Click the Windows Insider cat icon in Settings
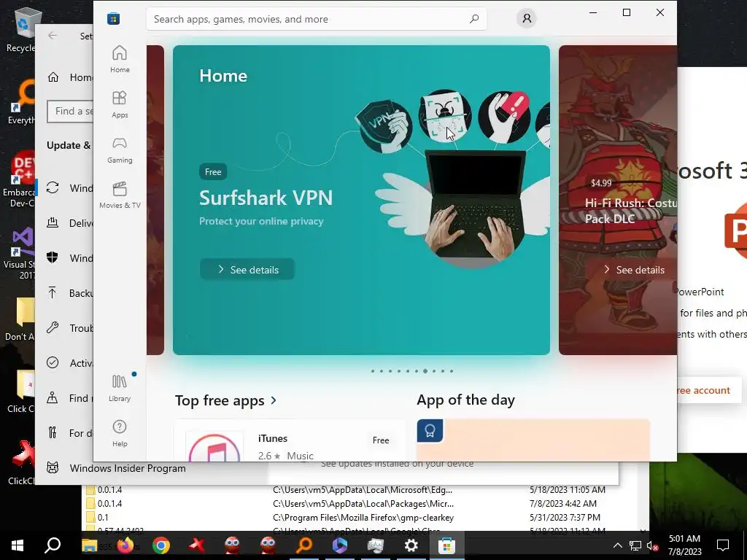Image resolution: width=747 pixels, height=560 pixels. (x=53, y=467)
